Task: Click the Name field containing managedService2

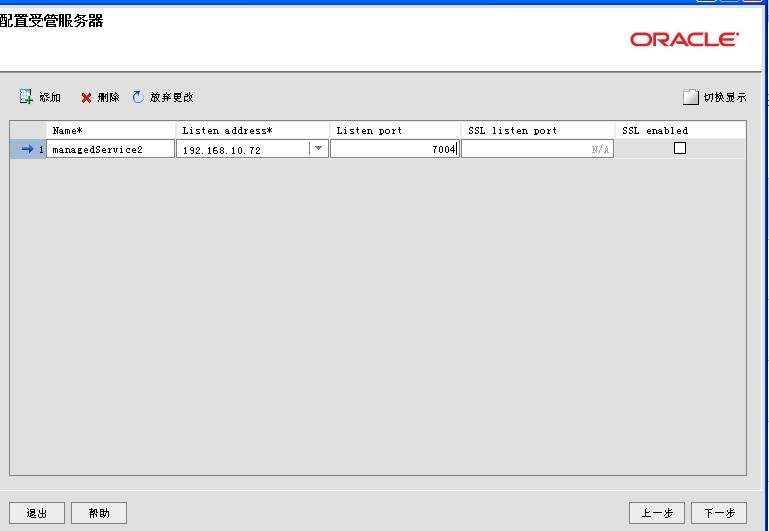Action: pyautogui.click(x=110, y=149)
